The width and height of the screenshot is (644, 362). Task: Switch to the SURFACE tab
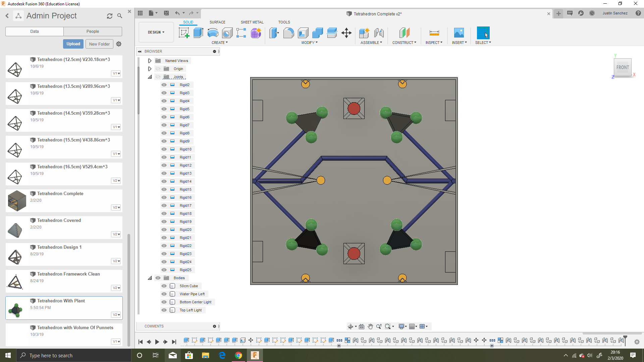click(217, 22)
